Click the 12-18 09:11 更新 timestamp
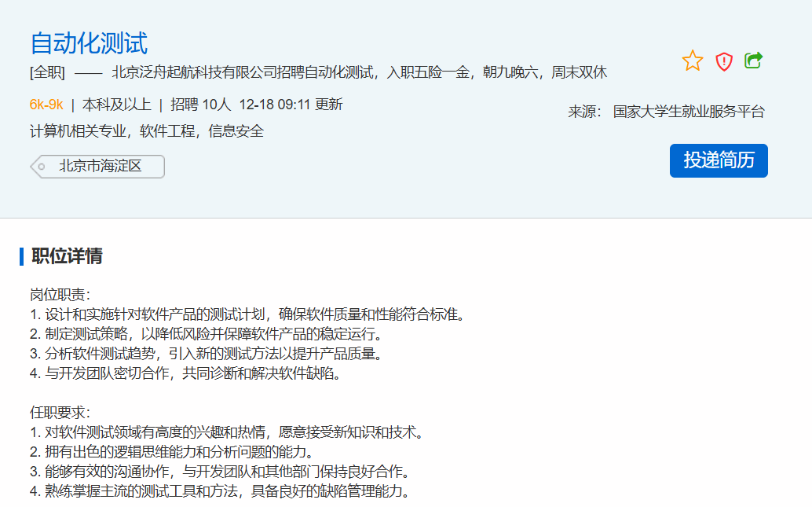Screen dimensions: 812x507 (x=291, y=105)
